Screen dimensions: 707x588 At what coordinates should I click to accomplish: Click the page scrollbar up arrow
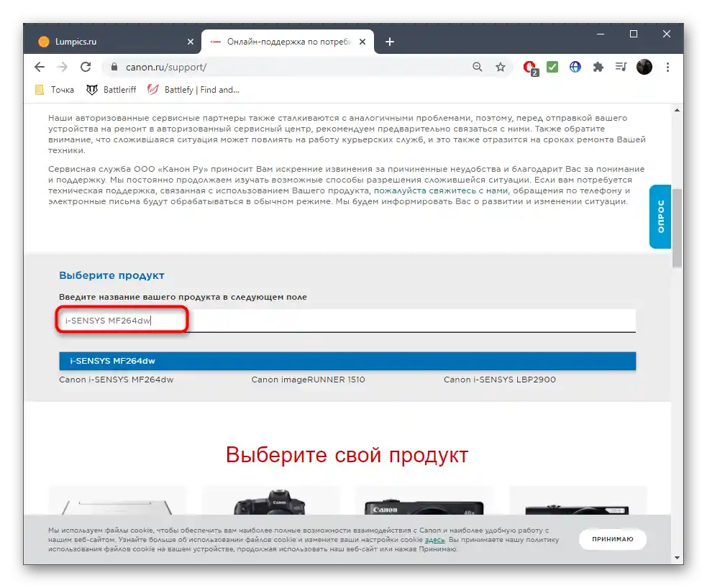pos(677,110)
